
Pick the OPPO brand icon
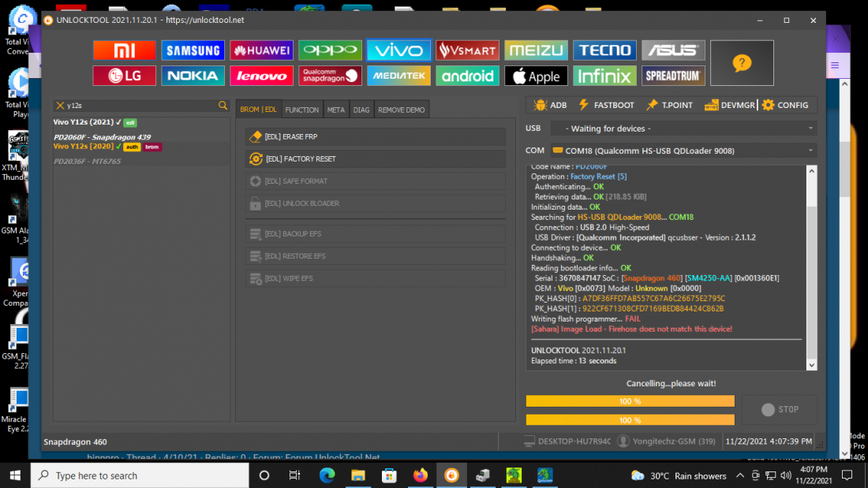coord(330,50)
